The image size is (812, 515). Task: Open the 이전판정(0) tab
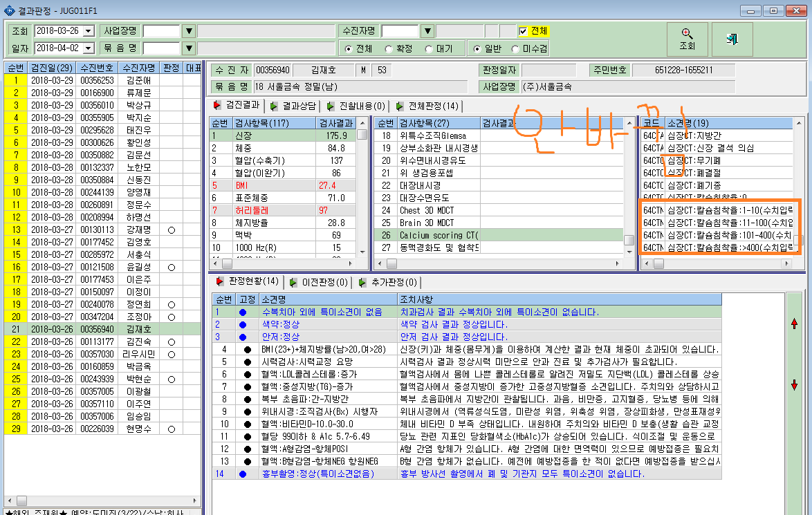pyautogui.click(x=318, y=282)
